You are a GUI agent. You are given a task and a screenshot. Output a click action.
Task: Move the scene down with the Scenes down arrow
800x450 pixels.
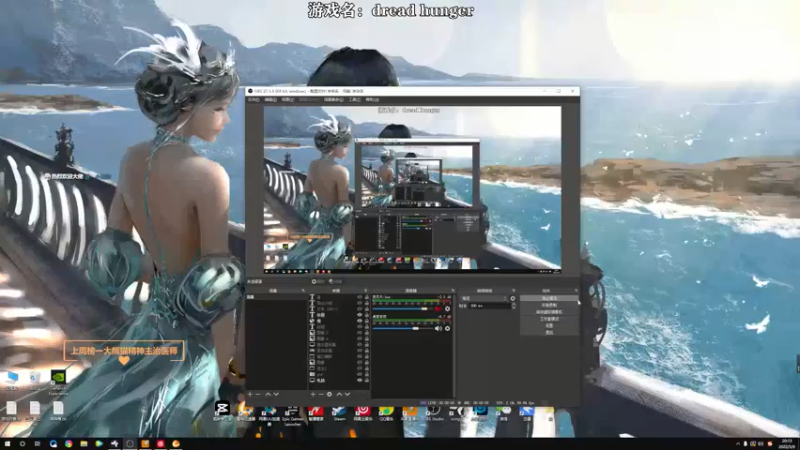276,394
